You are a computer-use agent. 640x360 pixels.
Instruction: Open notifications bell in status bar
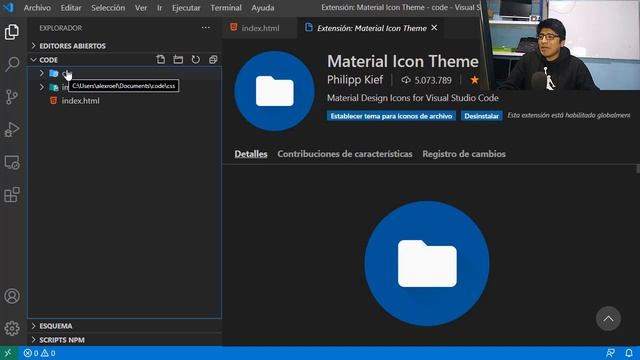629,353
